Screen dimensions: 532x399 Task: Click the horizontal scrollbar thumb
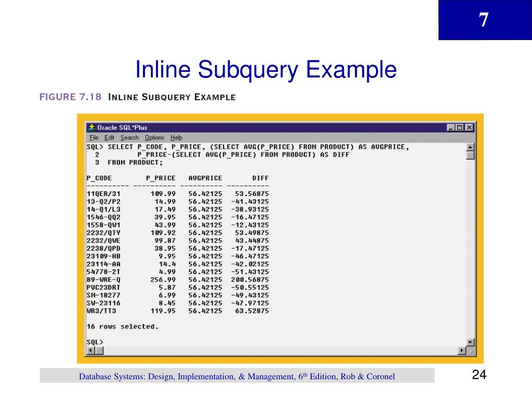click(x=99, y=351)
